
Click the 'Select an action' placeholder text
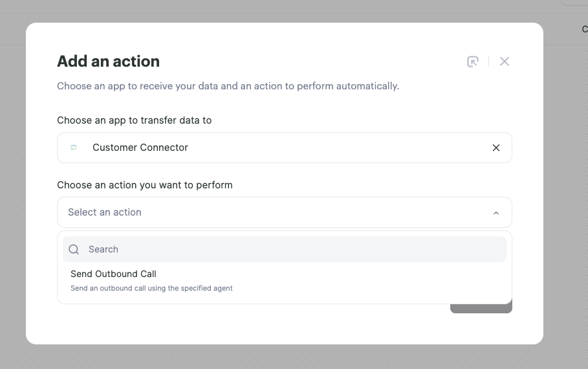point(105,212)
